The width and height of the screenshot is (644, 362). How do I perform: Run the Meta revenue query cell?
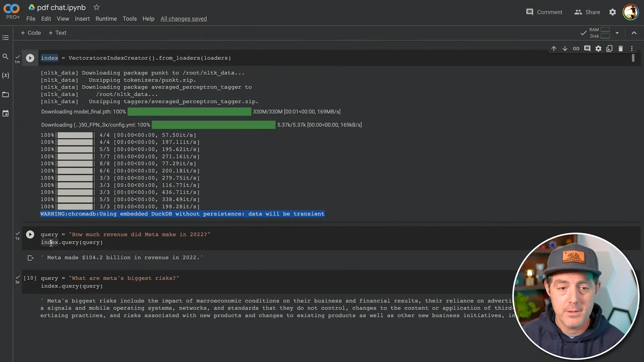click(x=30, y=234)
